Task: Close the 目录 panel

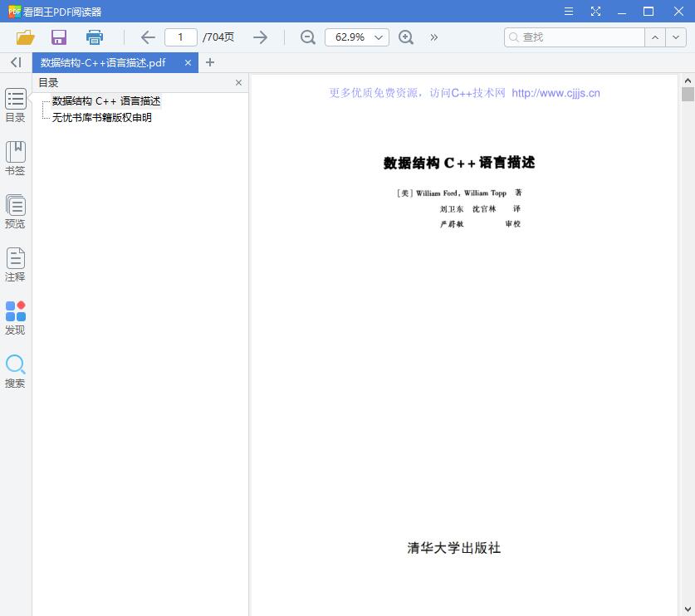Action: [238, 83]
